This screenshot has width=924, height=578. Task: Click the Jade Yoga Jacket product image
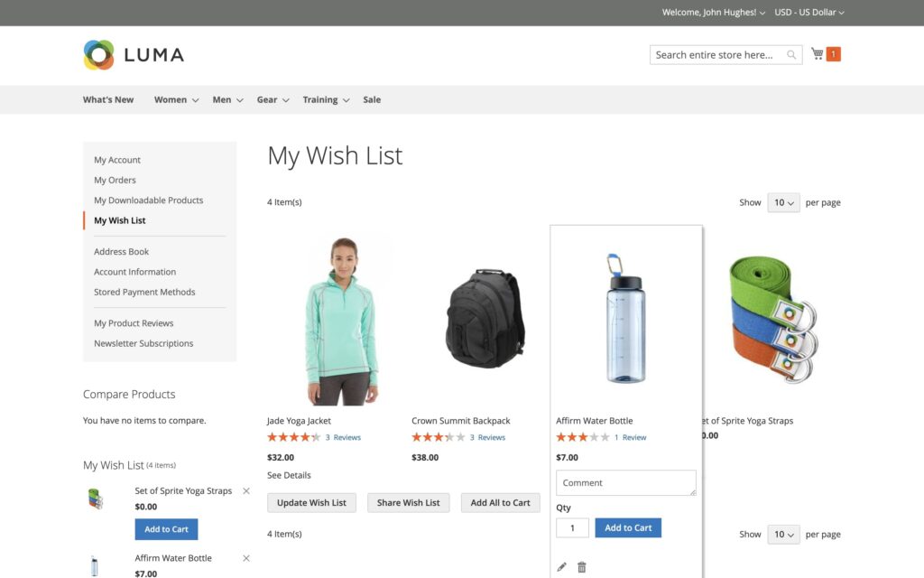tap(342, 321)
